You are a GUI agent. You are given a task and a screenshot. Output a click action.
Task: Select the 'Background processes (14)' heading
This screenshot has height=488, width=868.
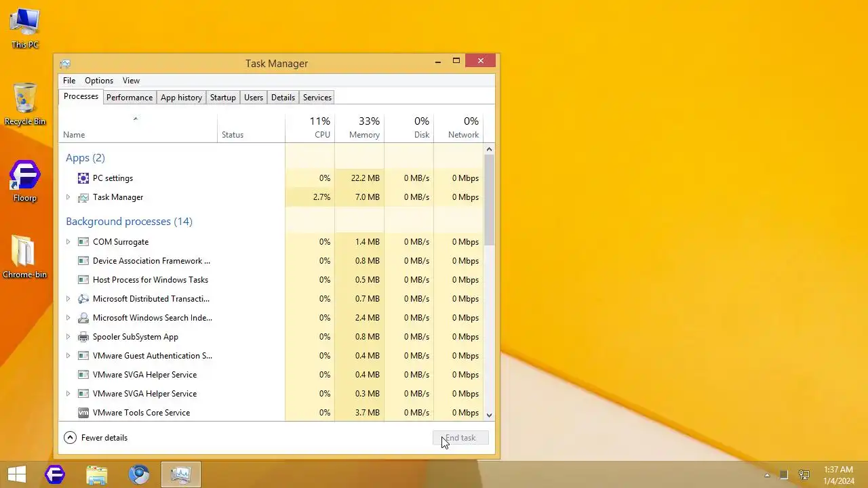[129, 222]
